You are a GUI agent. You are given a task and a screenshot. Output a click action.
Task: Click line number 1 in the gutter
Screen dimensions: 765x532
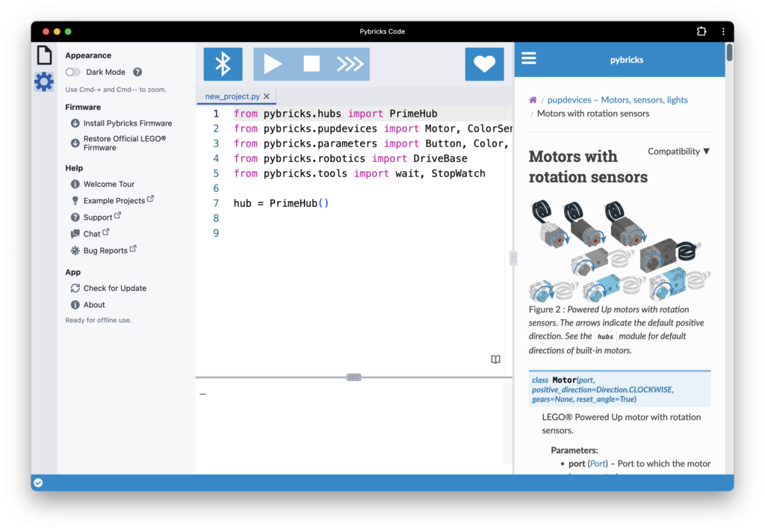tap(216, 114)
